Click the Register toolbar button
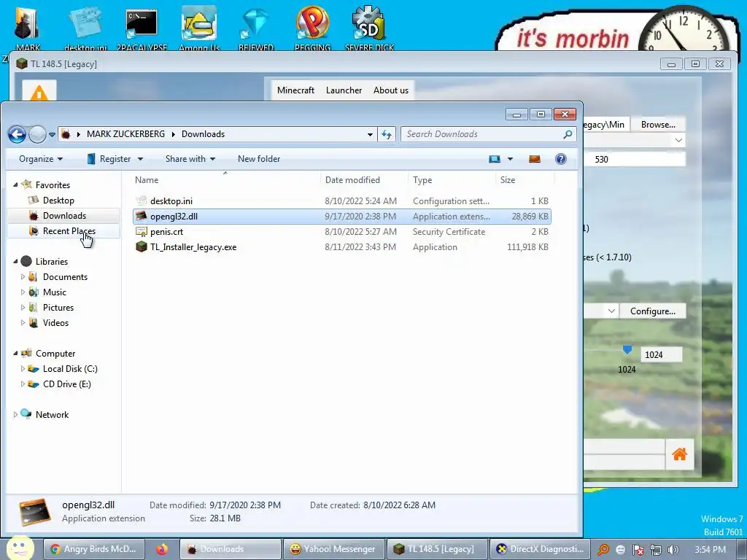 (109, 159)
